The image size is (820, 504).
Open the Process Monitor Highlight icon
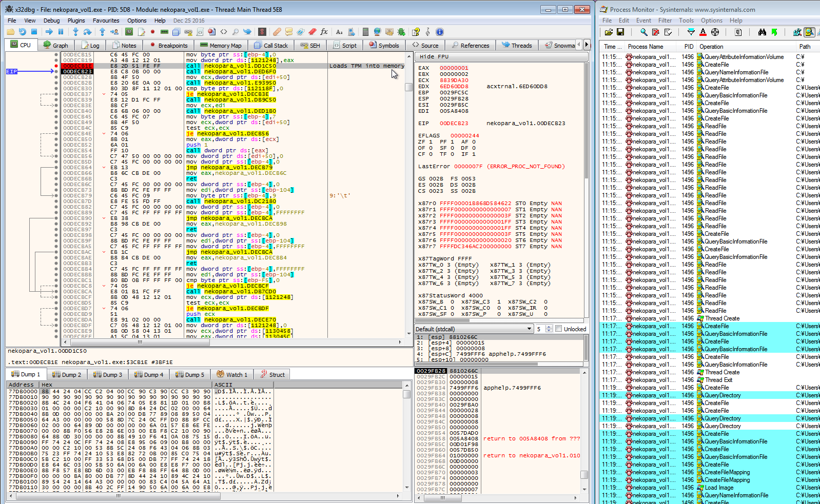[x=703, y=32]
